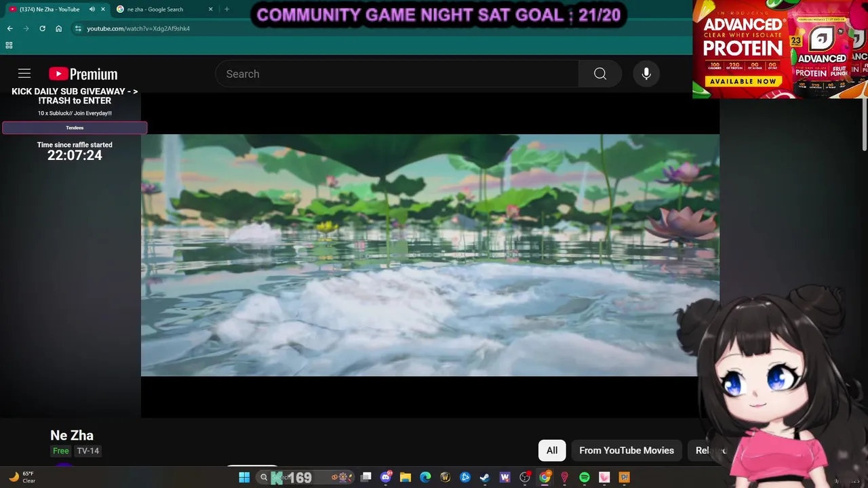This screenshot has width=868, height=488.
Task: Open the weather widget showing 65°F Clear
Action: pos(22,477)
